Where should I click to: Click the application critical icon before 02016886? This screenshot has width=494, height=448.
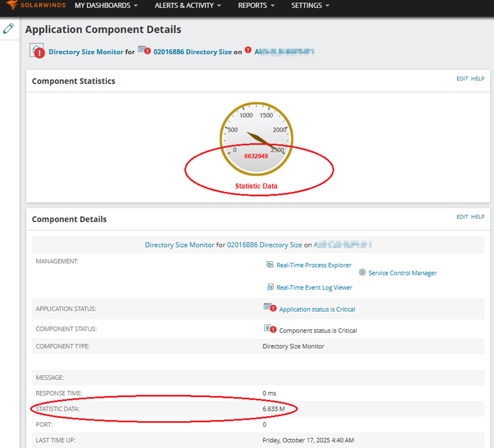(x=144, y=50)
